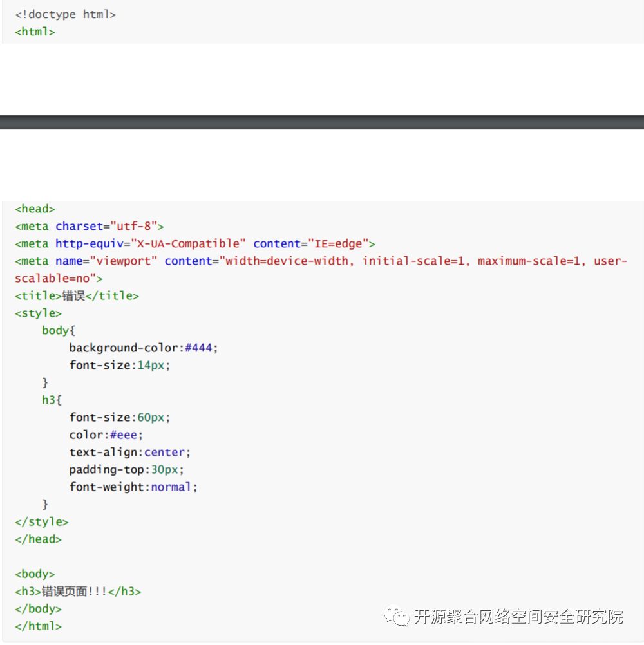Click the title tag containing 错误
The height and width of the screenshot is (645, 644).
pos(77,296)
